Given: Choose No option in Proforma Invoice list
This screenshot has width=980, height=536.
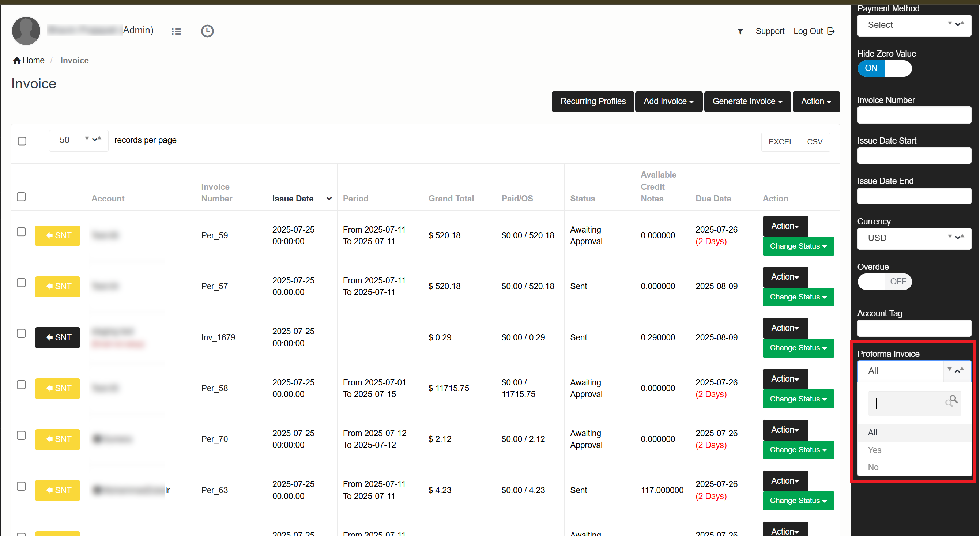Looking at the screenshot, I should [x=873, y=467].
